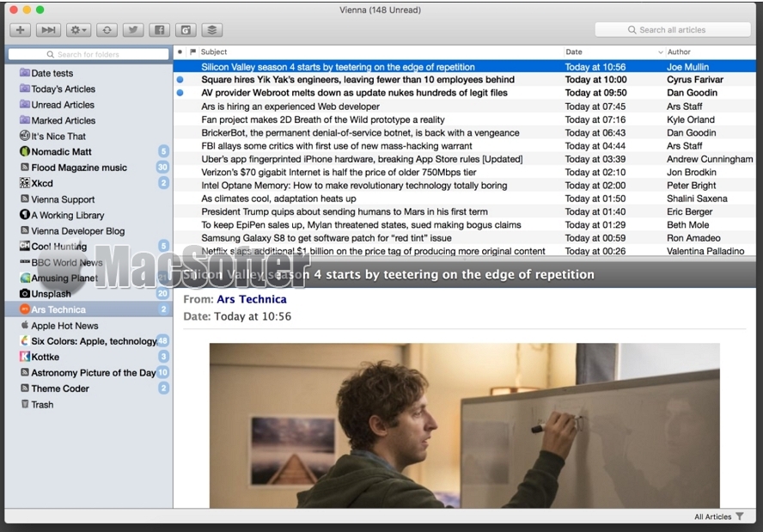
Task: Click the unread-dot column header
Action: click(x=180, y=52)
